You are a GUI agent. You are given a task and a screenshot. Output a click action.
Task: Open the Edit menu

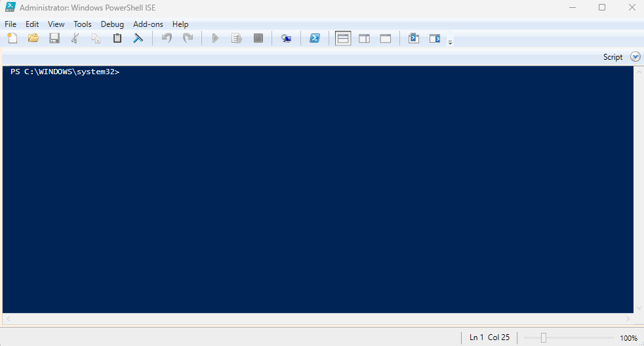coord(32,24)
